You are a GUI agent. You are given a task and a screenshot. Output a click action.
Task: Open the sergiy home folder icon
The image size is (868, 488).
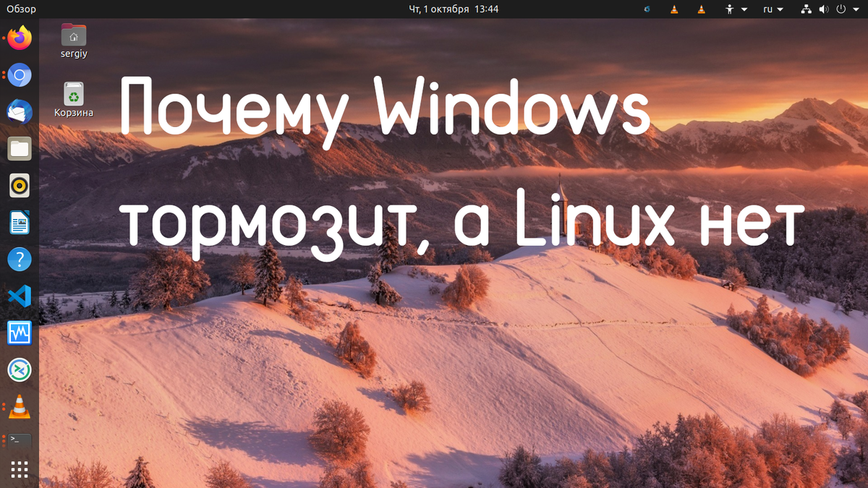coord(74,41)
